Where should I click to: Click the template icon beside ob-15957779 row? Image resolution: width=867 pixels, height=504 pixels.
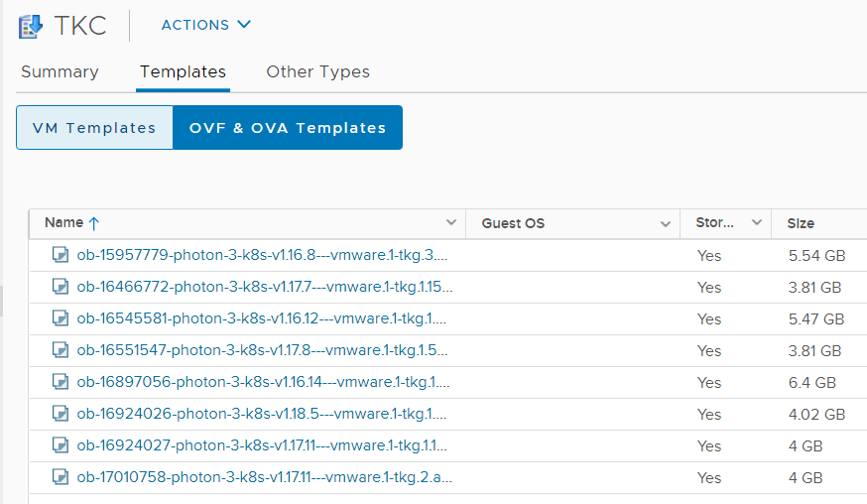(x=61, y=255)
